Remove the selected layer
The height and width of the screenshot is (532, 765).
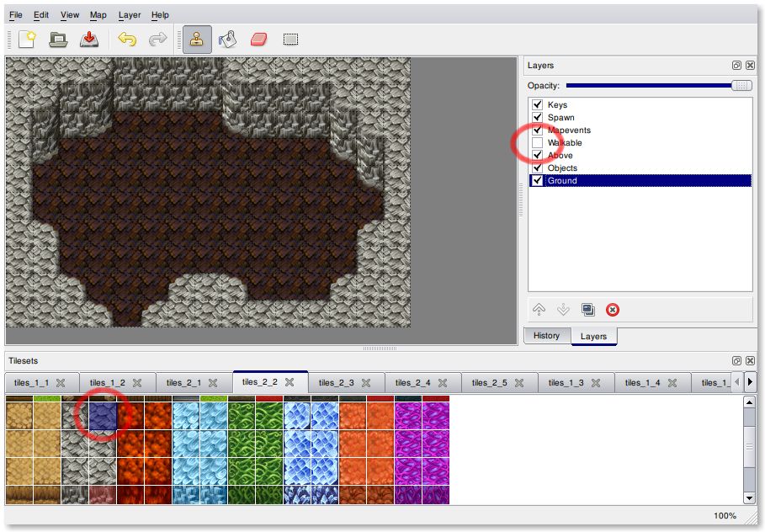point(613,310)
